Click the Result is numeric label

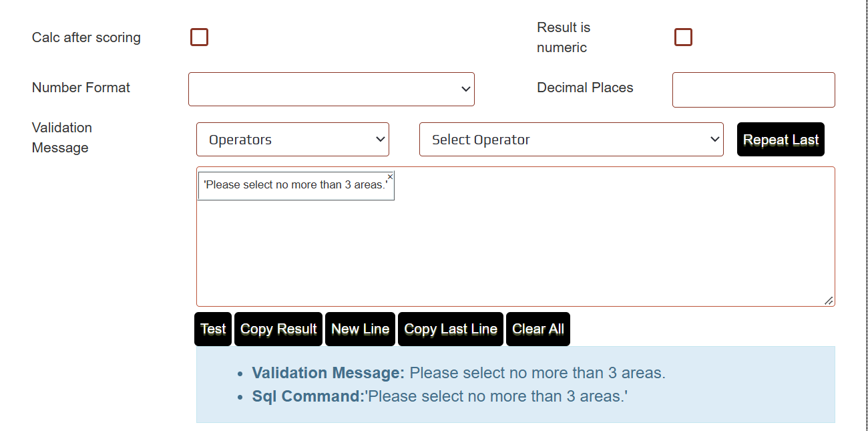[564, 37]
